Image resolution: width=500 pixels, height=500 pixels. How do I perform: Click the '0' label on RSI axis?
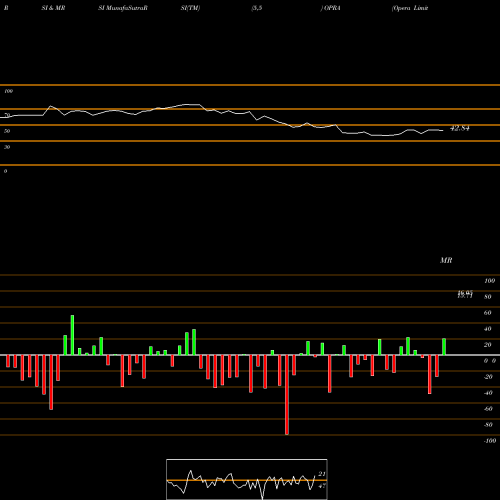click(x=5, y=171)
